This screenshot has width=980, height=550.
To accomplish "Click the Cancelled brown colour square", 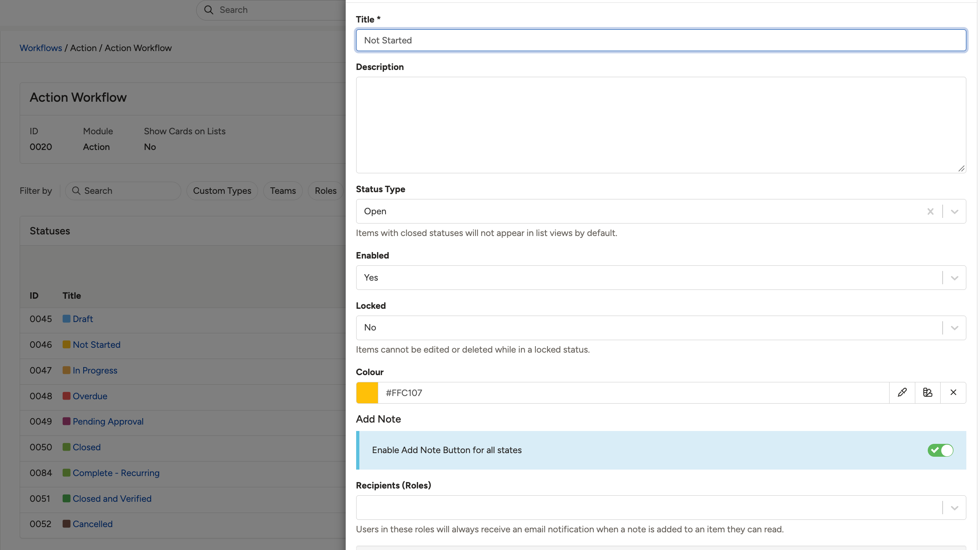I will click(x=66, y=524).
